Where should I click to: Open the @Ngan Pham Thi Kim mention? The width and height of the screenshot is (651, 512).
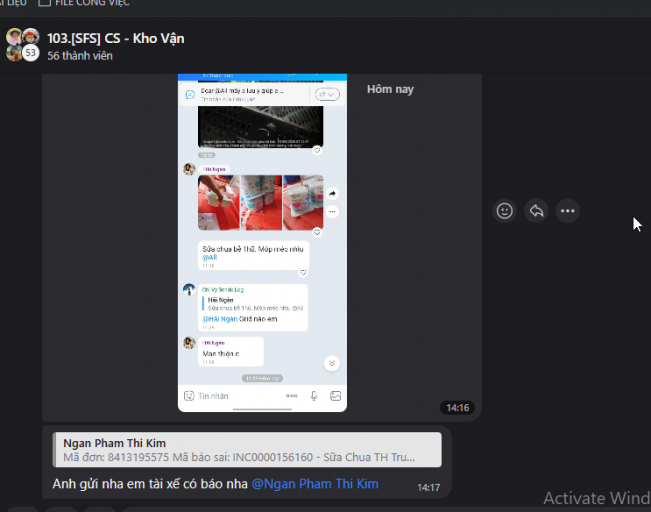[x=315, y=484]
